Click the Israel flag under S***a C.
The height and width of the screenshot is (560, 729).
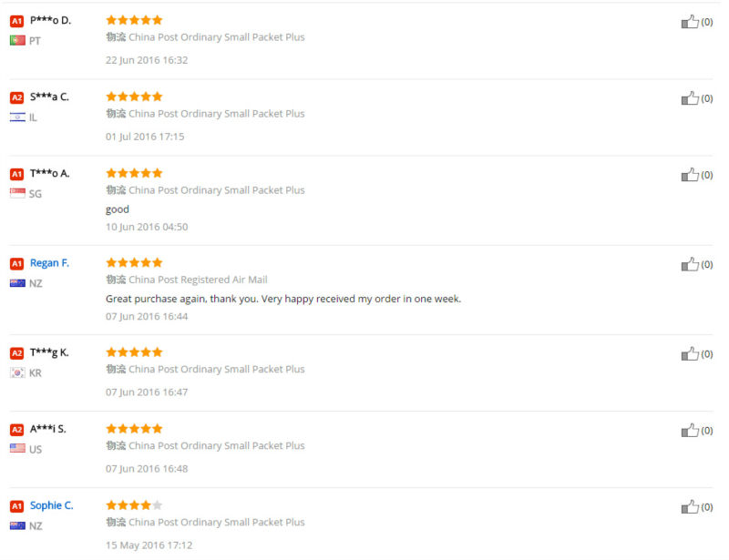(17, 117)
